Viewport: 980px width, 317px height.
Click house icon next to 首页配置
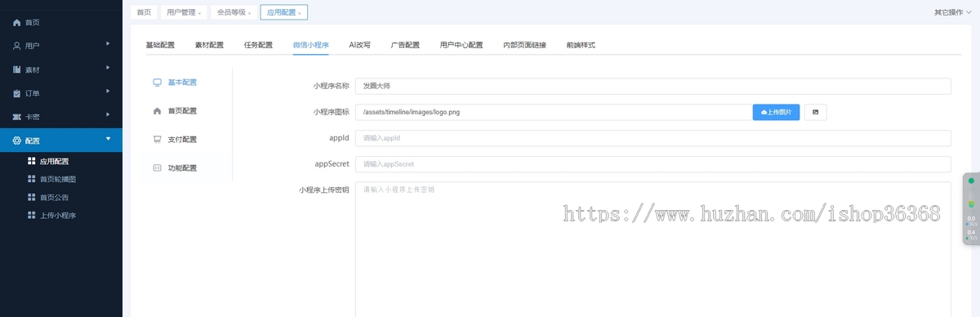pos(157,110)
